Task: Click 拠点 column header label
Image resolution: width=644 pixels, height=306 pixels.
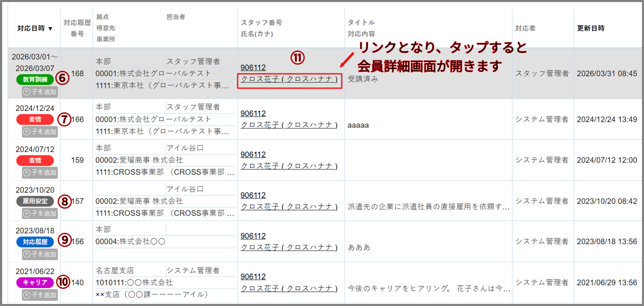Action: [x=103, y=17]
